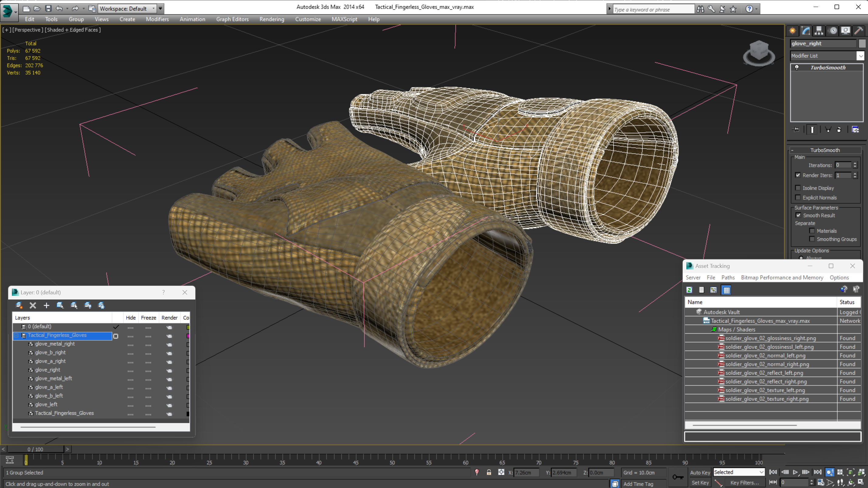Screen dimensions: 868x488
Task: Open the Workspace Default dropdown
Action: (153, 9)
